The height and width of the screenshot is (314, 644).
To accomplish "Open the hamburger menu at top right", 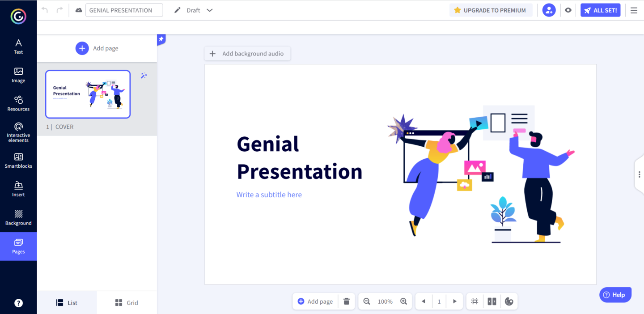I will click(634, 10).
